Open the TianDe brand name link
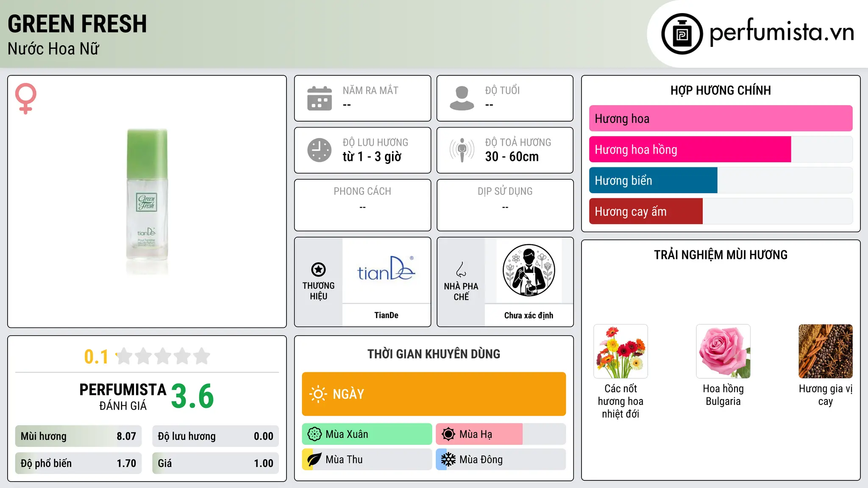The image size is (868, 488). point(386,315)
